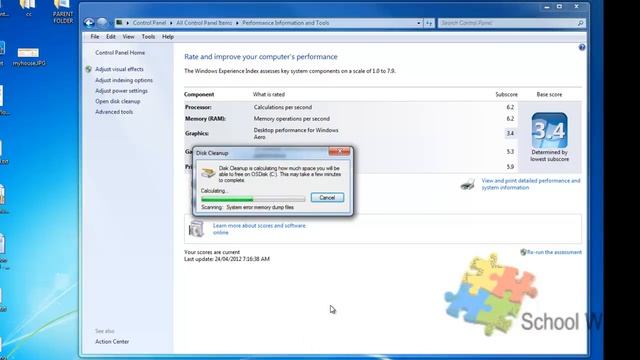The image size is (640, 360).
Task: Close the Disk Cleanup dialog
Action: pos(339,151)
